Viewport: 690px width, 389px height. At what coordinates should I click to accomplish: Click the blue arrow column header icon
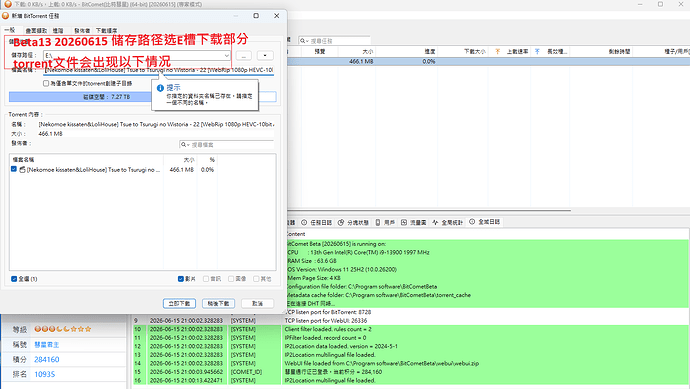click(x=537, y=51)
